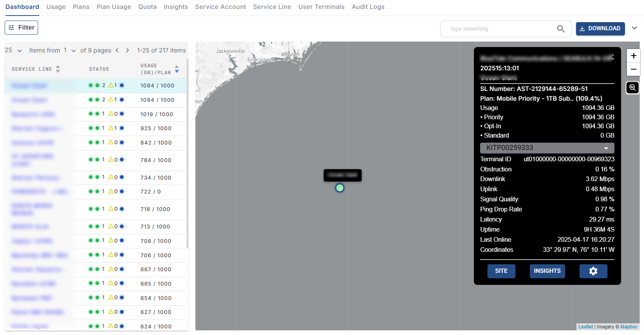Click the green terminal marker on map
This screenshot has height=335, width=644.
click(339, 188)
